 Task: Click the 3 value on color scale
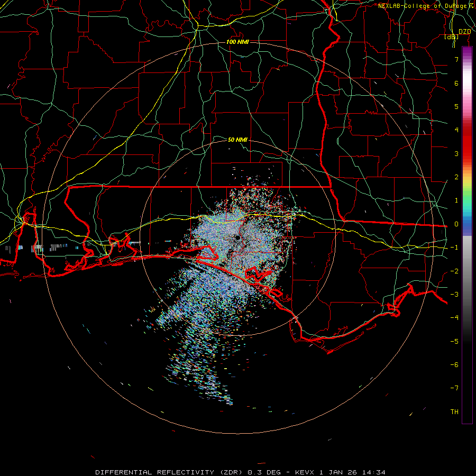[x=456, y=153]
